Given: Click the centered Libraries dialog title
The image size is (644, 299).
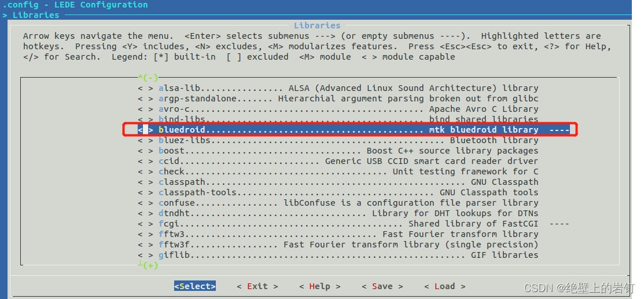Looking at the screenshot, I should tap(317, 25).
